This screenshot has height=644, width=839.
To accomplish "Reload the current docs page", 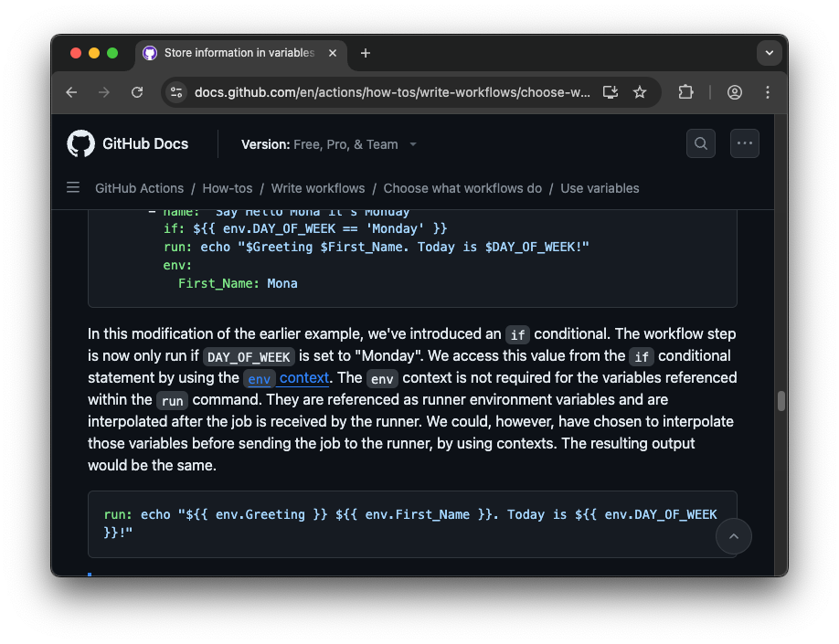I will [x=138, y=92].
